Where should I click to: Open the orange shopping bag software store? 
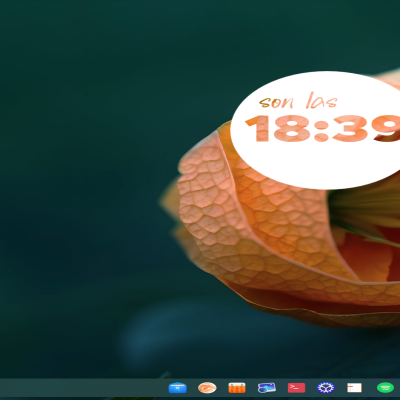237,388
